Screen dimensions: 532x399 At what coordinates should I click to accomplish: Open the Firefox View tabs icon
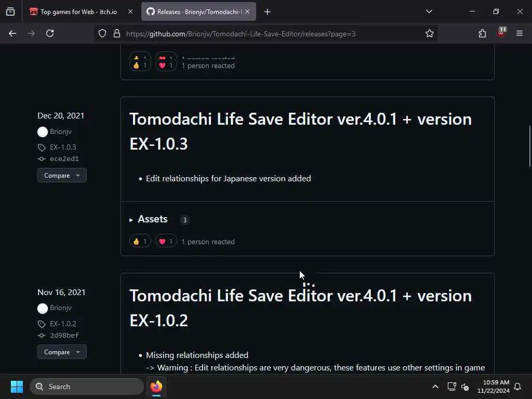click(x=10, y=11)
